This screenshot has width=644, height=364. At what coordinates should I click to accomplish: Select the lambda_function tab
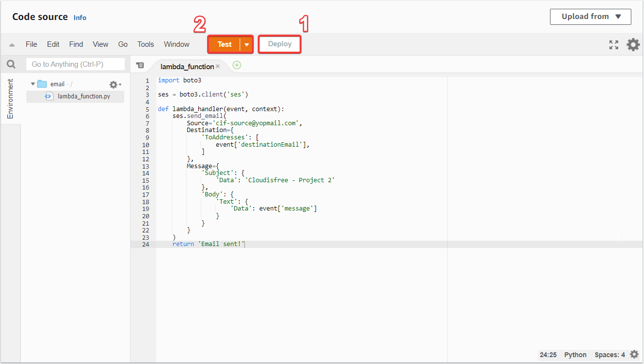click(x=187, y=66)
